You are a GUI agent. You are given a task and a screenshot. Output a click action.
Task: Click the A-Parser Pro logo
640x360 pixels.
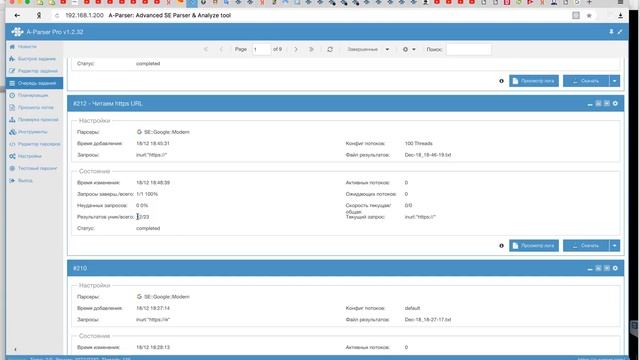click(17, 32)
